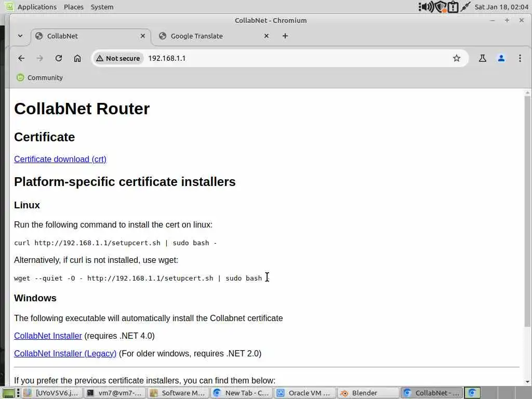Open the Applications menu
The width and height of the screenshot is (532, 399).
[37, 7]
